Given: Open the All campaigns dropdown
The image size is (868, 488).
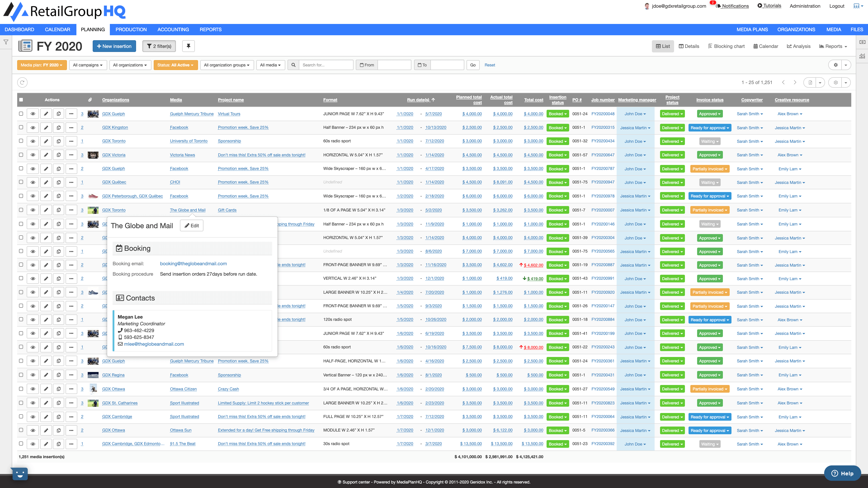Looking at the screenshot, I should click(88, 65).
